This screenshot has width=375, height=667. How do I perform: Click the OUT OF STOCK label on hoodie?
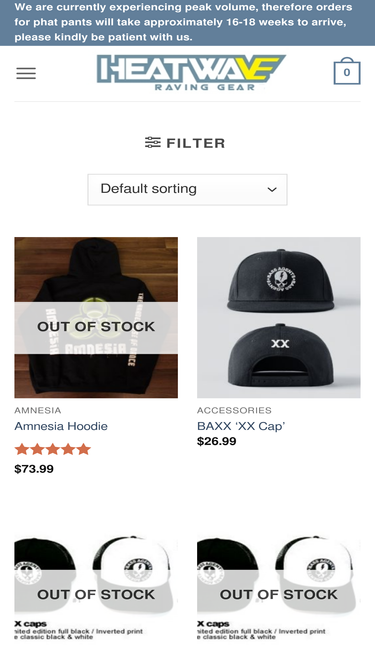pyautogui.click(x=96, y=327)
